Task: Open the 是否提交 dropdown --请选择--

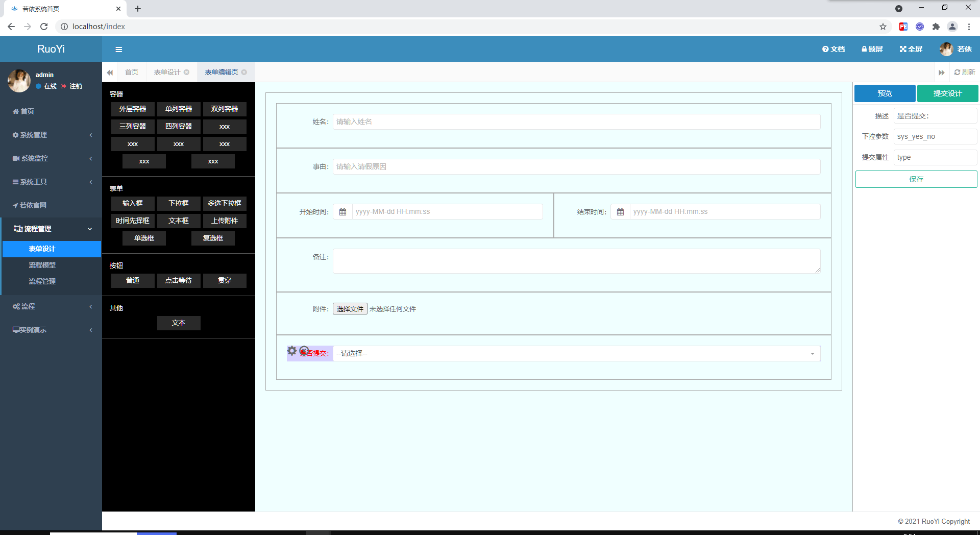Action: (576, 354)
